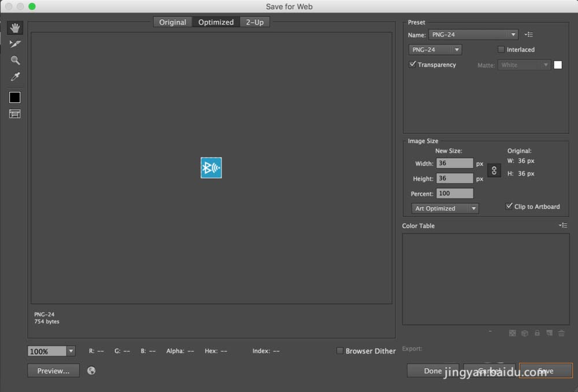Toggle the Clip to Artboard checkbox
The width and height of the screenshot is (578, 392).
click(x=509, y=206)
